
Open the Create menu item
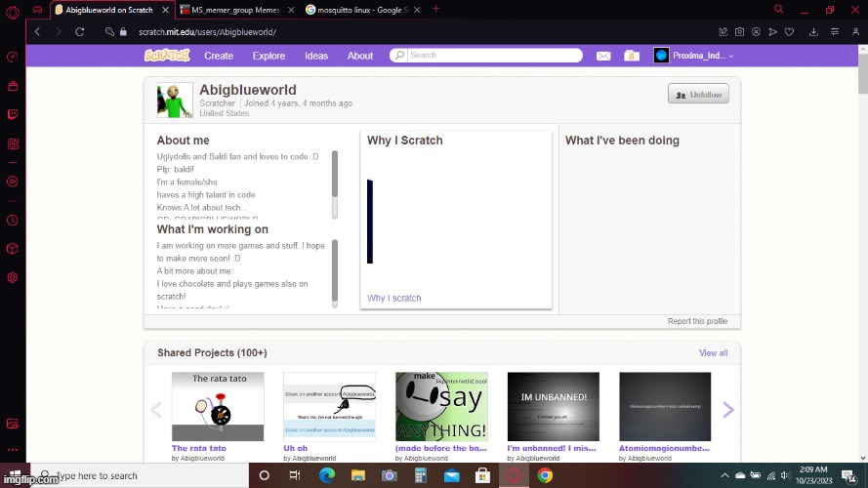point(219,56)
